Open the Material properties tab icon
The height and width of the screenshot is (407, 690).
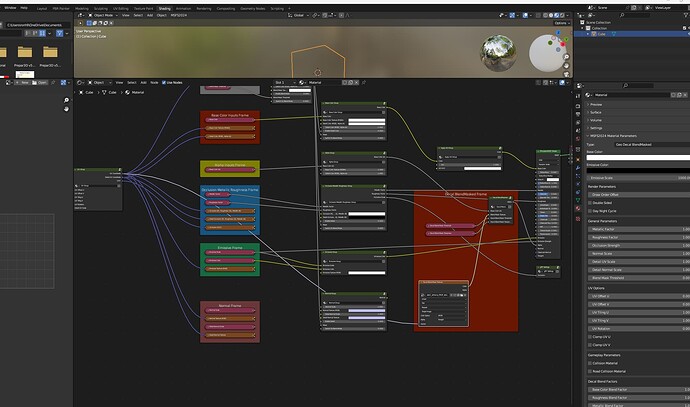click(x=578, y=209)
